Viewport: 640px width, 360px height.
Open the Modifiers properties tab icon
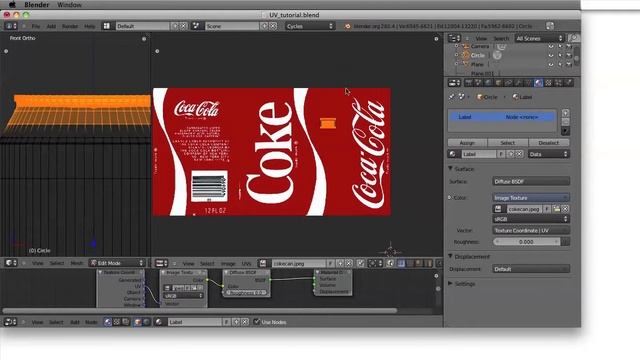[x=518, y=83]
